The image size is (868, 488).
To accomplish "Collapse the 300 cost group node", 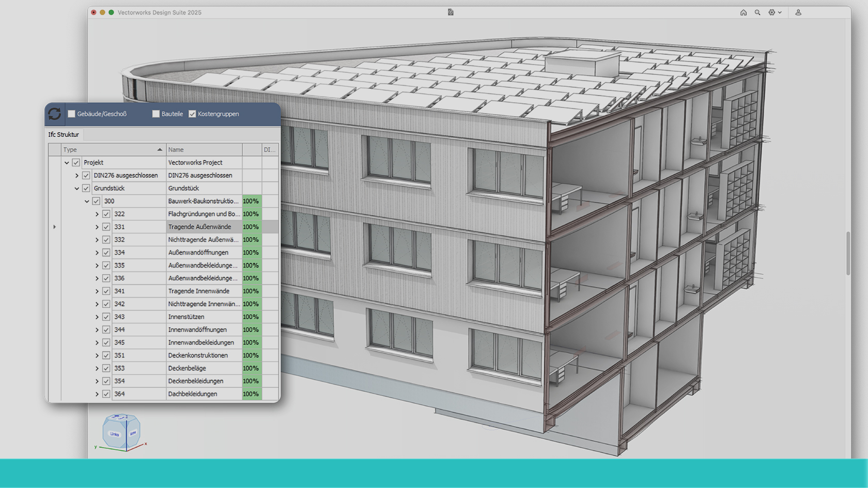I will (87, 201).
